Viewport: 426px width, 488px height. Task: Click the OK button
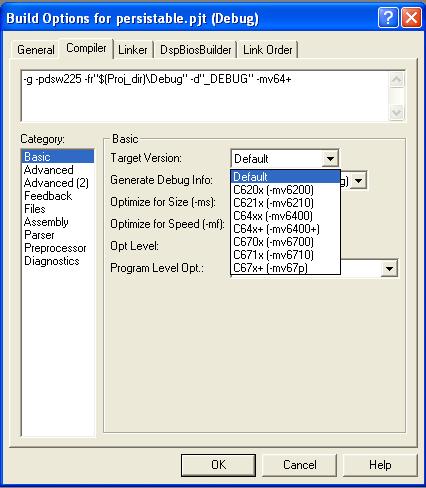point(218,465)
